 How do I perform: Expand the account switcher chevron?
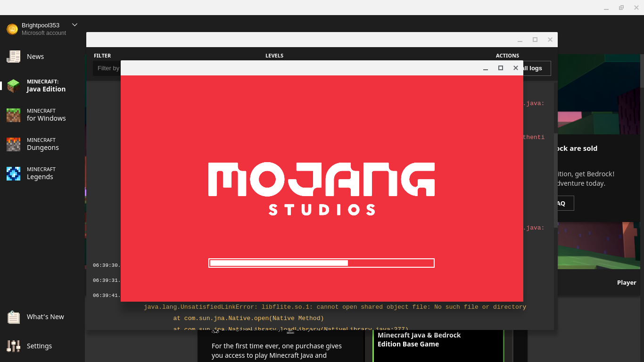click(x=74, y=25)
